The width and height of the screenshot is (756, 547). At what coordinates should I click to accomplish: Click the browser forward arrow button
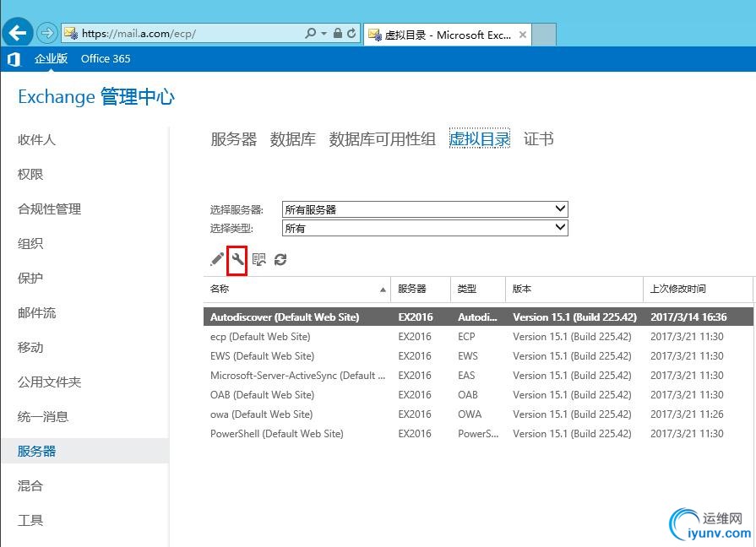(46, 33)
